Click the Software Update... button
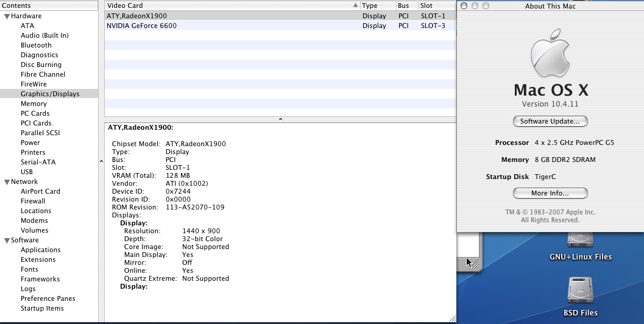This screenshot has height=324, width=644. tap(550, 121)
